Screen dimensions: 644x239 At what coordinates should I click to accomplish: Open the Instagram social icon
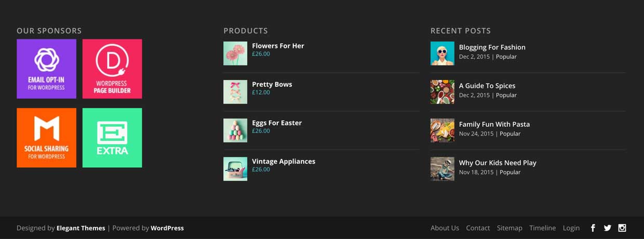coord(622,228)
